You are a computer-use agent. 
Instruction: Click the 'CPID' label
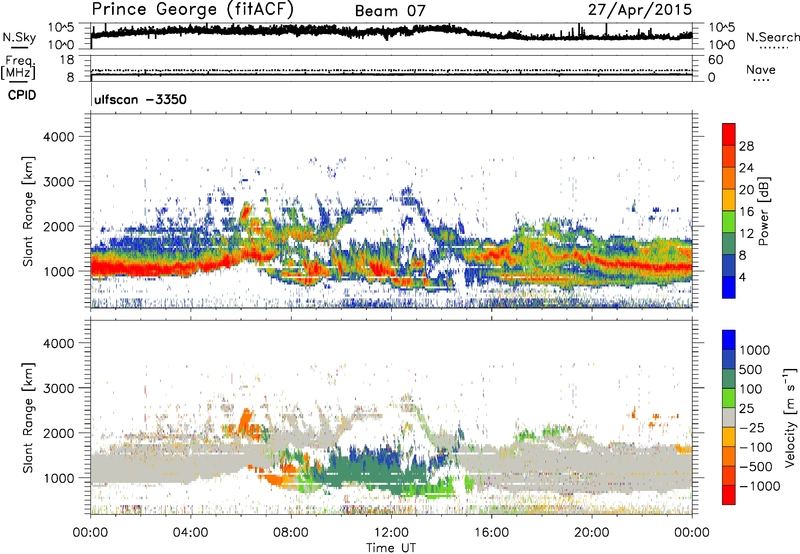(x=22, y=95)
